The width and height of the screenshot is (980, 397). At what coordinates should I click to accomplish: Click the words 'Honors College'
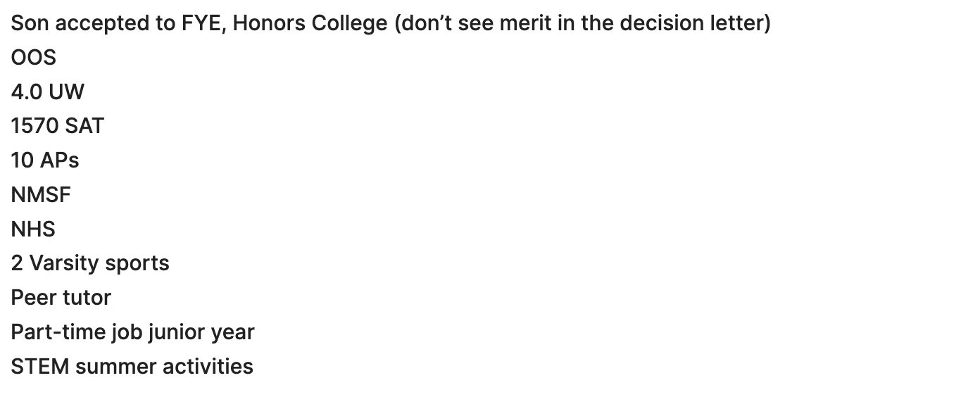click(x=310, y=23)
